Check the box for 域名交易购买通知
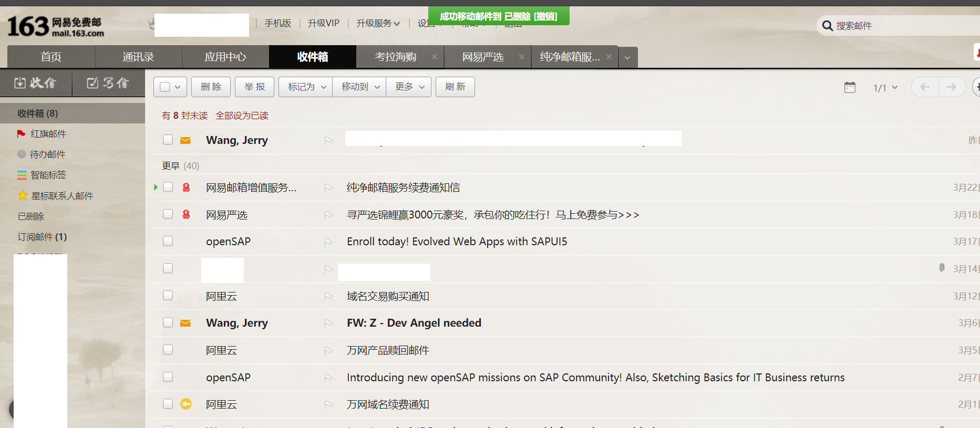 pos(168,296)
